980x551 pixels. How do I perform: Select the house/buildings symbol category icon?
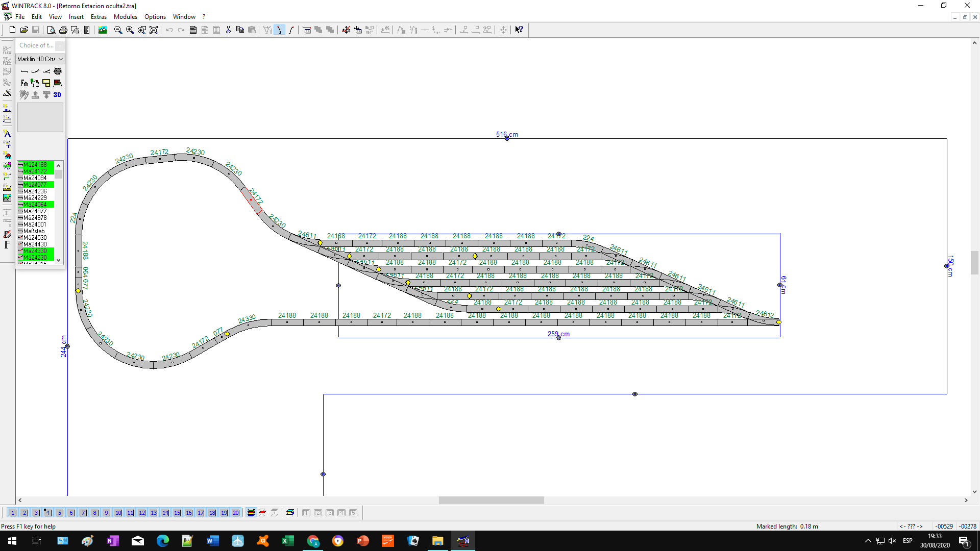7,155
